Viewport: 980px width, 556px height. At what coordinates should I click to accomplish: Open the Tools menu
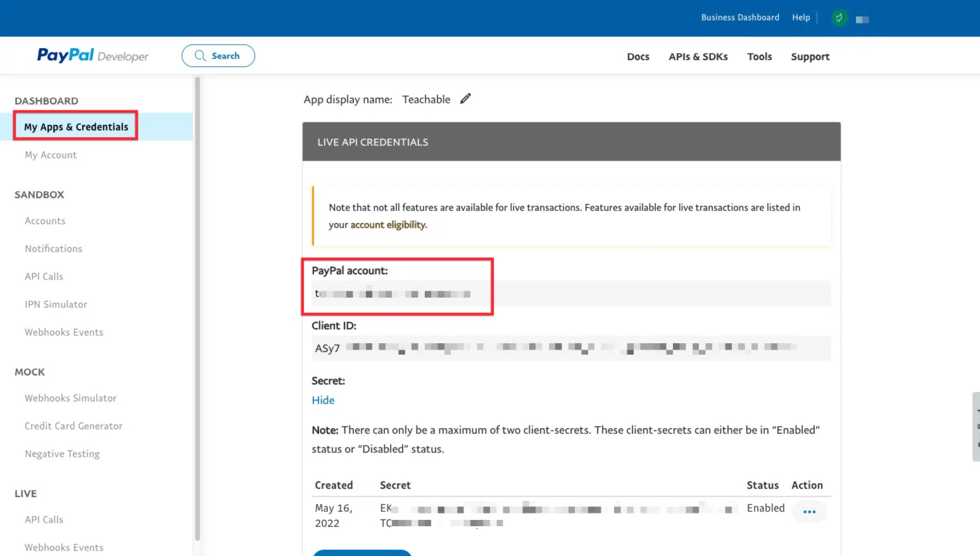point(759,56)
